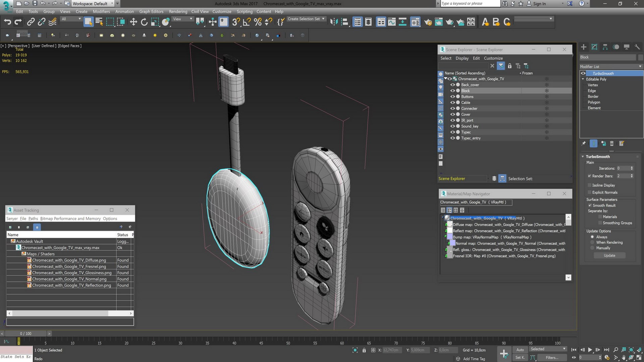Open Paths menu in Asset Tracking
Image resolution: width=644 pixels, height=362 pixels.
coord(33,219)
